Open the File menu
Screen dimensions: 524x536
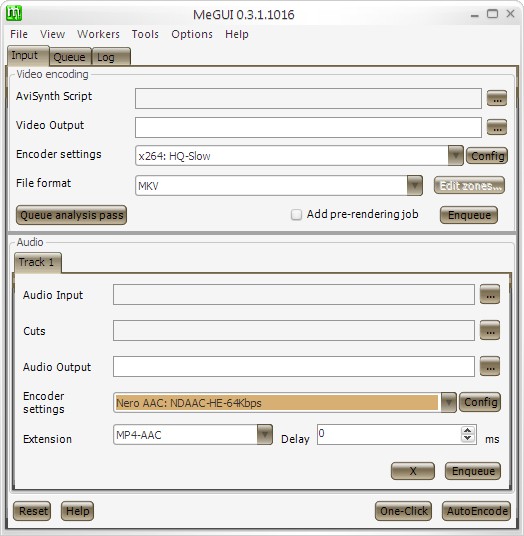tap(19, 34)
